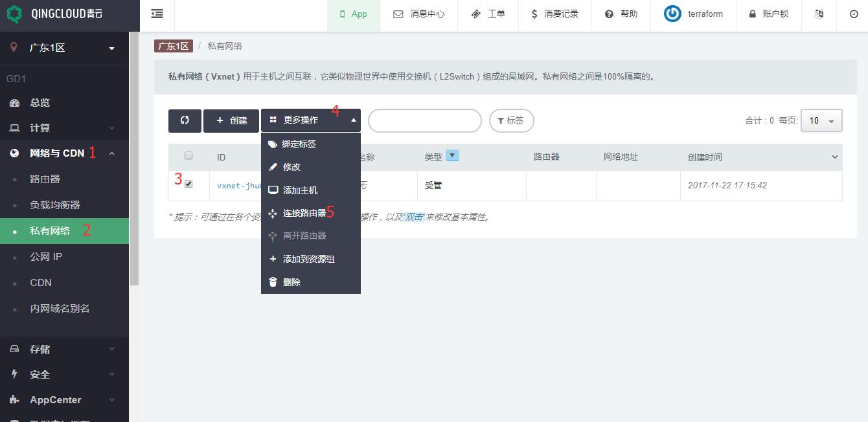This screenshot has height=422, width=868.
Task: Select 连接路由器 from the menu
Action: point(304,213)
